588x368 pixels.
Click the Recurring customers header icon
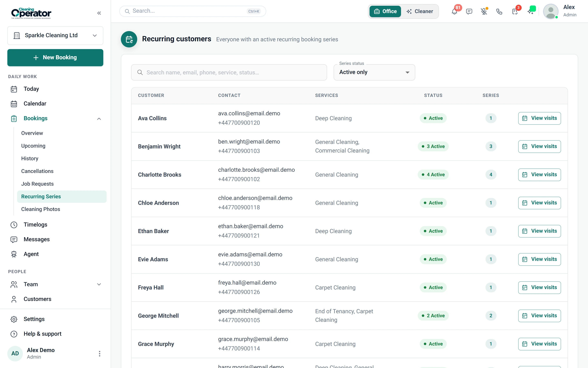coord(129,39)
